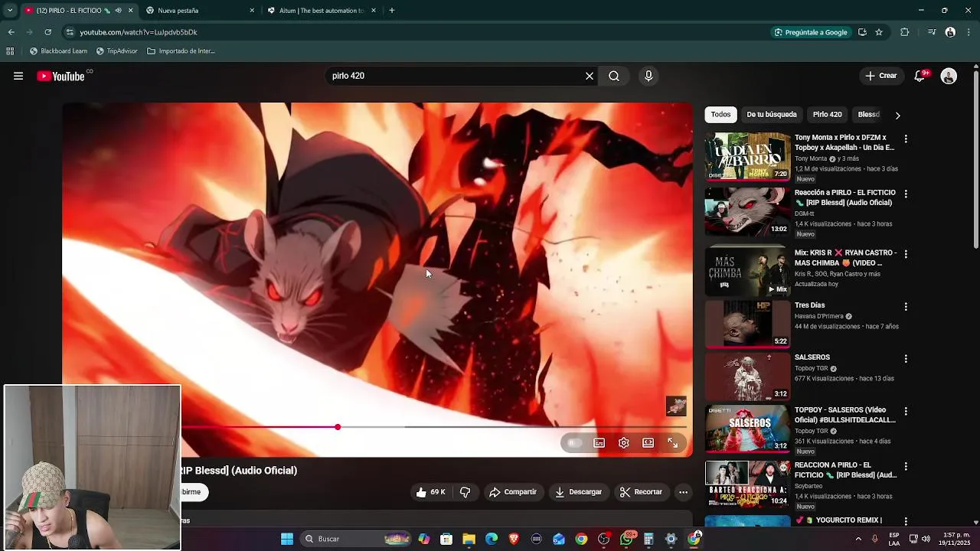The width and height of the screenshot is (980, 551).
Task: Open WhatsApp from the taskbar
Action: (626, 539)
